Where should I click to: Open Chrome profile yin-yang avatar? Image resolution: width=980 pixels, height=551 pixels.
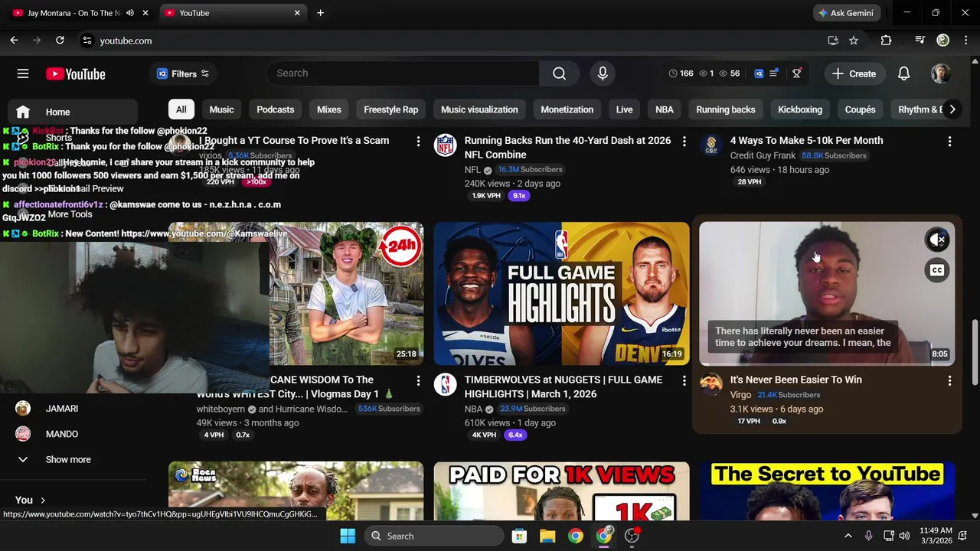[x=943, y=41]
